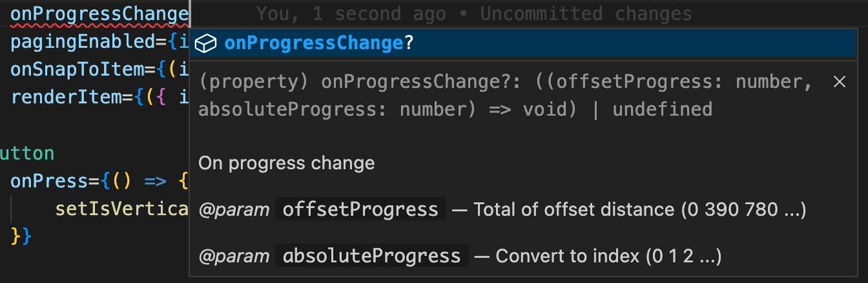Click the arrow operator in onPress handler
This screenshot has width=868, height=283.
(156, 182)
